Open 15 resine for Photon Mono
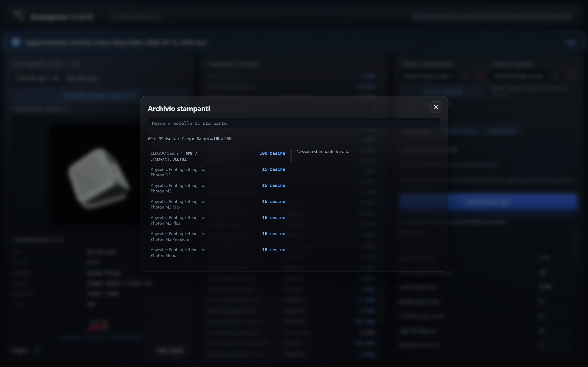The image size is (588, 367). pyautogui.click(x=273, y=250)
